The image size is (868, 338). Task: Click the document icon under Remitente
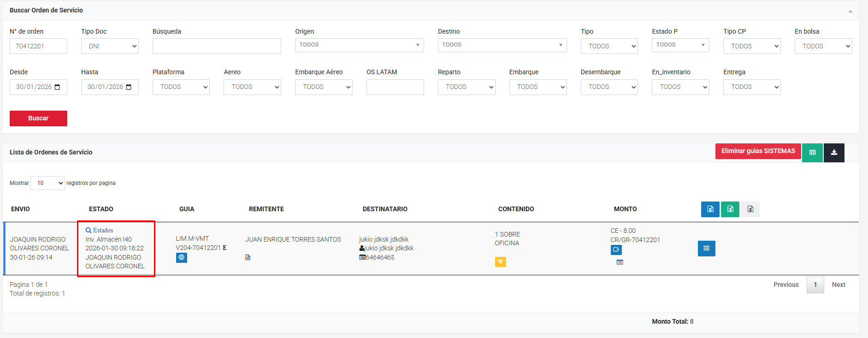pos(248,257)
